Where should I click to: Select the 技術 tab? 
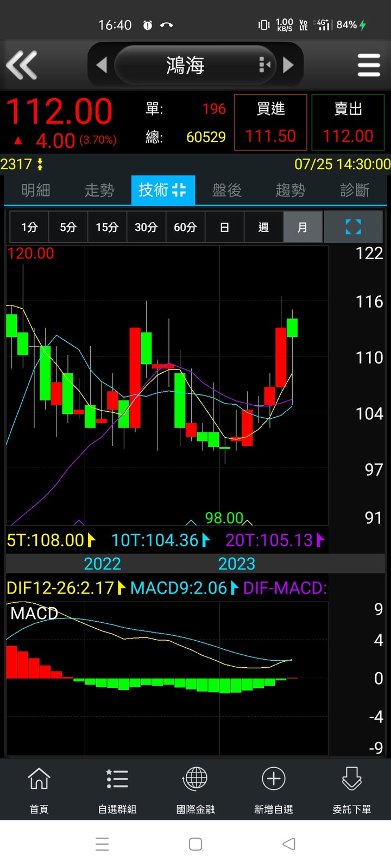pos(163,190)
